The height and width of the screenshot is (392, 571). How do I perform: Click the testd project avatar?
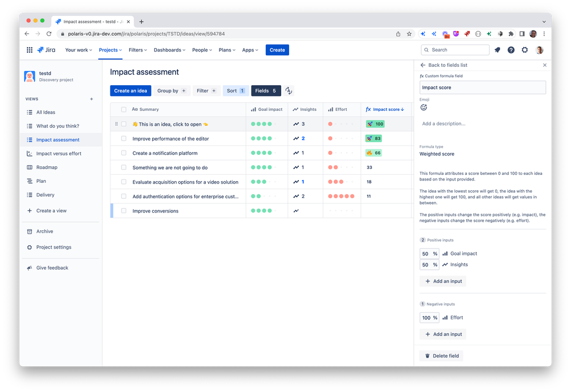click(x=30, y=77)
